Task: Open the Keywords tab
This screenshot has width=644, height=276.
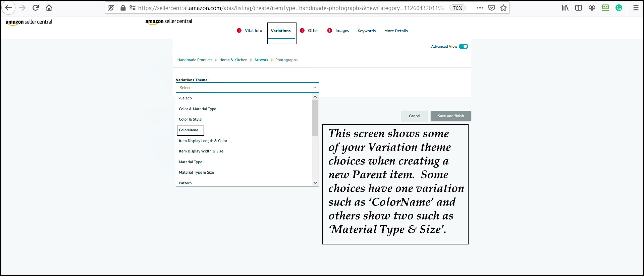Action: [366, 31]
